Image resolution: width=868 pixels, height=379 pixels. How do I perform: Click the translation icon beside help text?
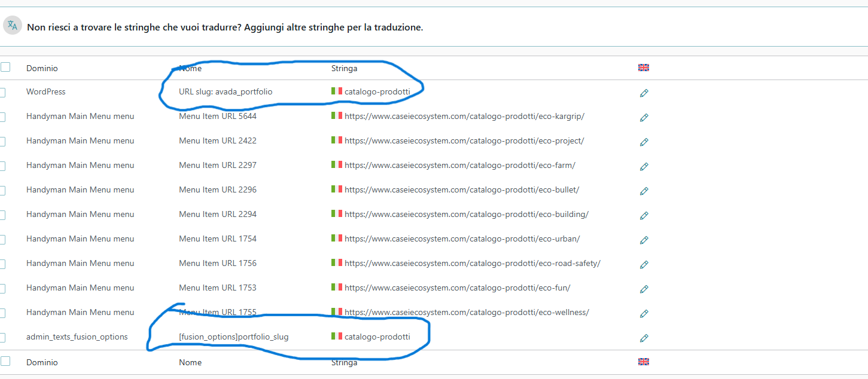click(x=12, y=26)
